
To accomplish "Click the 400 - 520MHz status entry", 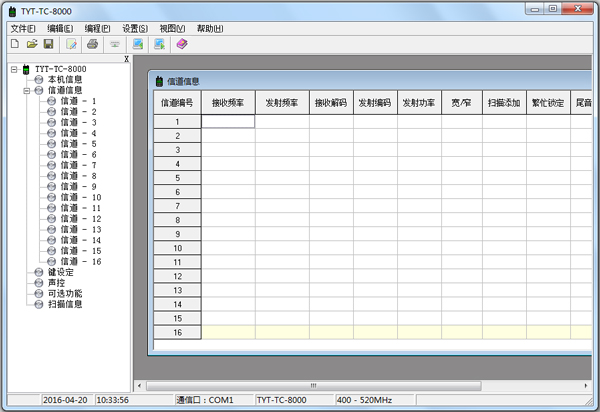I will pos(375,400).
